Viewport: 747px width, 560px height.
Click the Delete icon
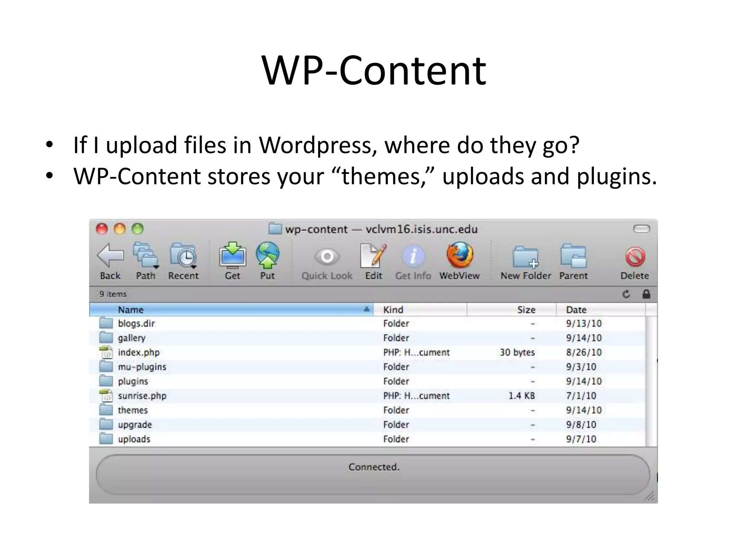[x=635, y=257]
